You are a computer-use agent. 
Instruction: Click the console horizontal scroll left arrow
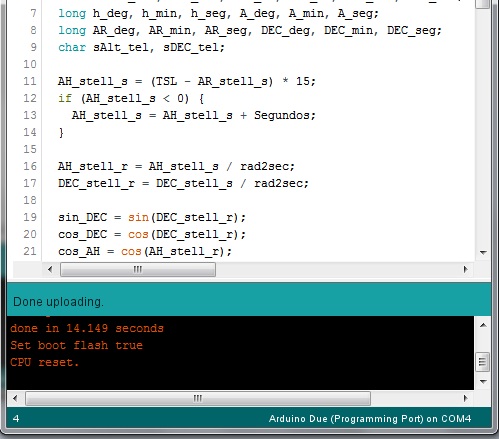click(x=15, y=398)
